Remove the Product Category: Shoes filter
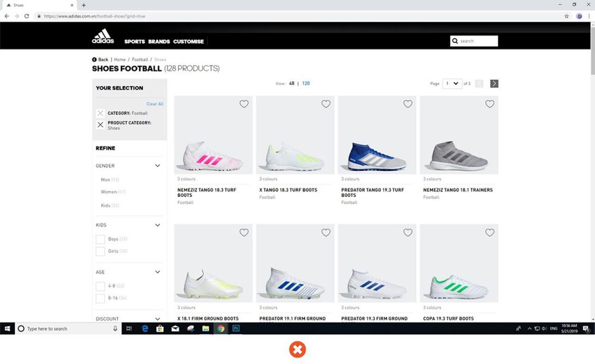The height and width of the screenshot is (364, 595). (100, 125)
